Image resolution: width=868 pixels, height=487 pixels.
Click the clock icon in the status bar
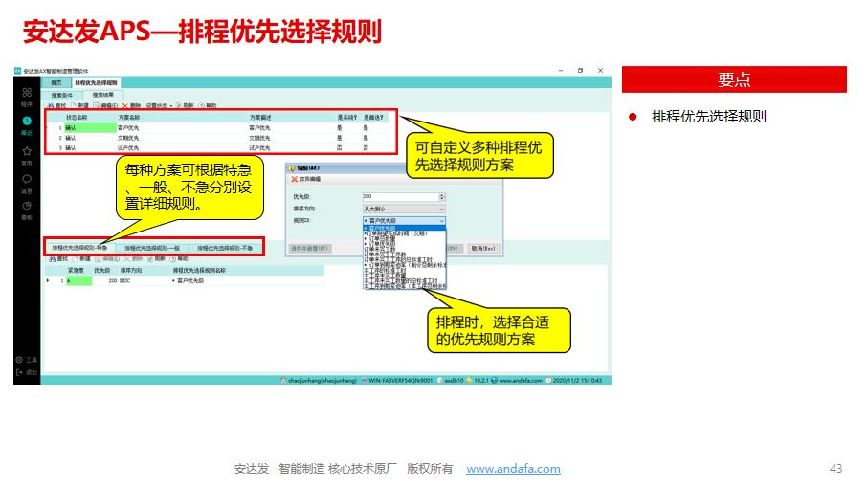(548, 380)
